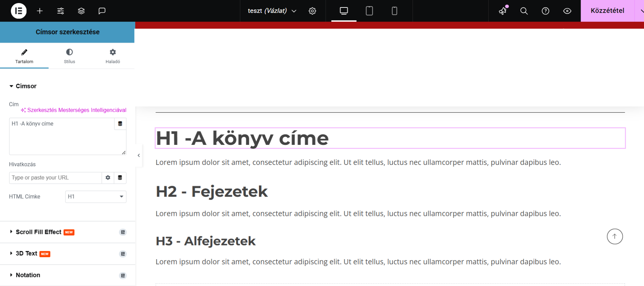Select the Lorem ipsum paragraph under H3

(358, 262)
